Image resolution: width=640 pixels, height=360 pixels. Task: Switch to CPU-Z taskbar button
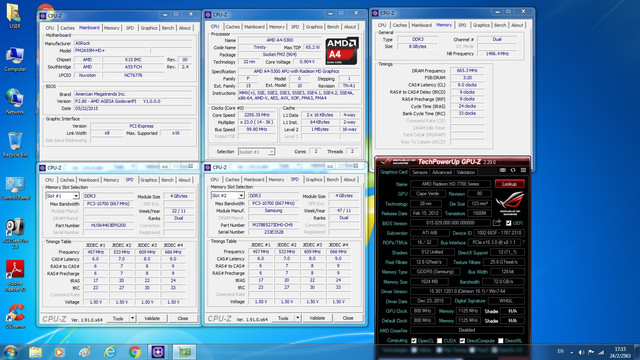(x=158, y=352)
